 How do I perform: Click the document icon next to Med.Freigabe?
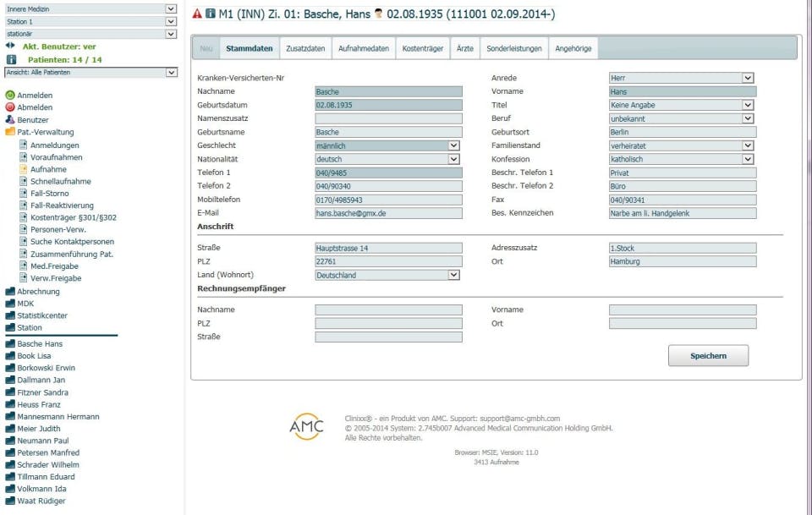24,266
